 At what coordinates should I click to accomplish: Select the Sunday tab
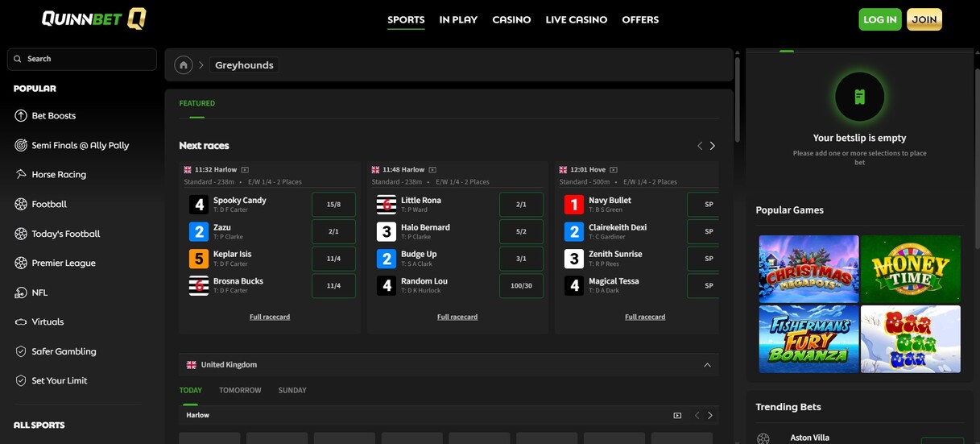pyautogui.click(x=292, y=390)
